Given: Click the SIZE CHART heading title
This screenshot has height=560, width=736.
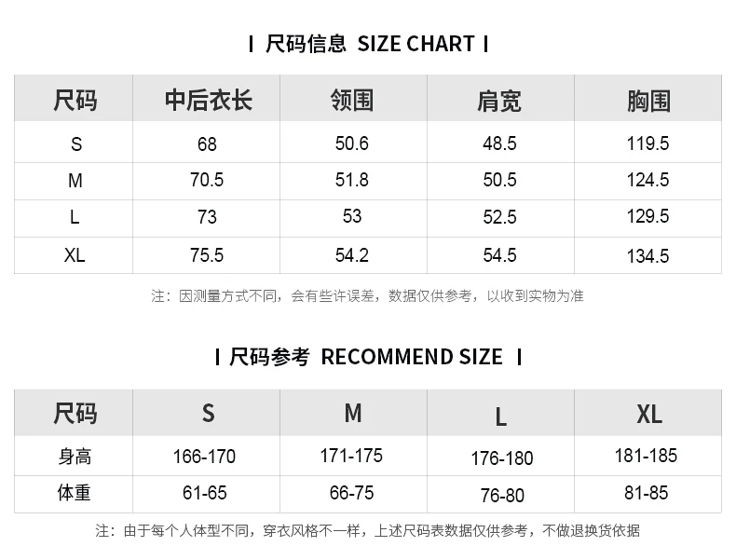Looking at the screenshot, I should (x=369, y=44).
